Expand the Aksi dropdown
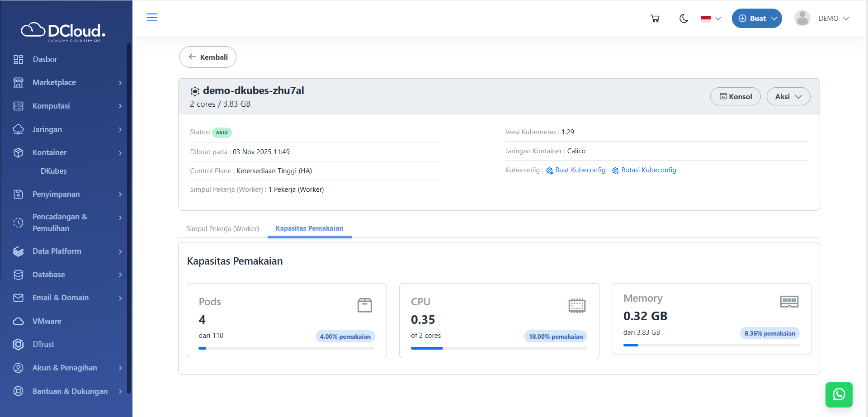The width and height of the screenshot is (868, 417). click(788, 96)
